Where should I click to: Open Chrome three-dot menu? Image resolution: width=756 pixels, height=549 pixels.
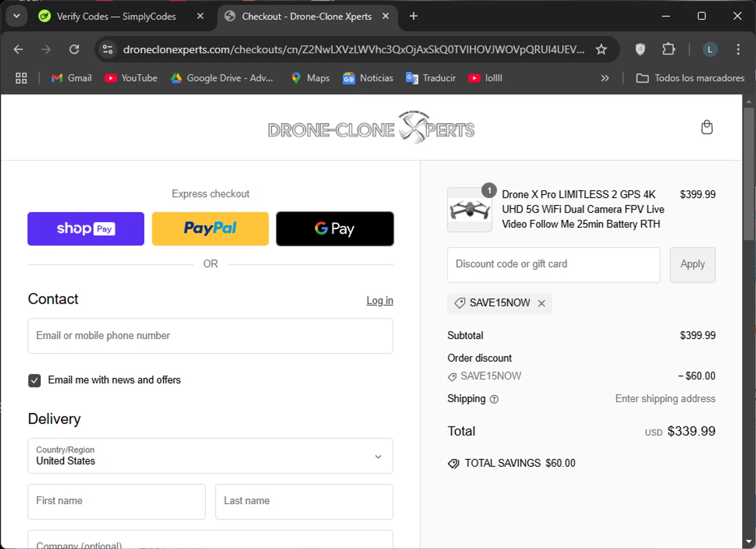pos(738,49)
